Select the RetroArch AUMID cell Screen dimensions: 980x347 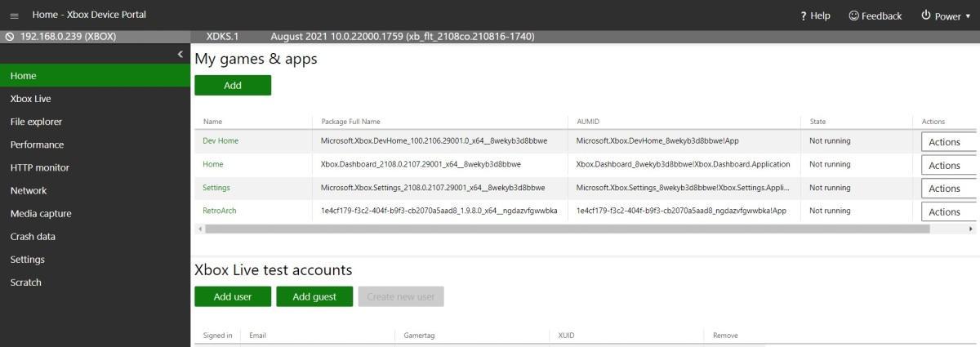[x=681, y=211]
